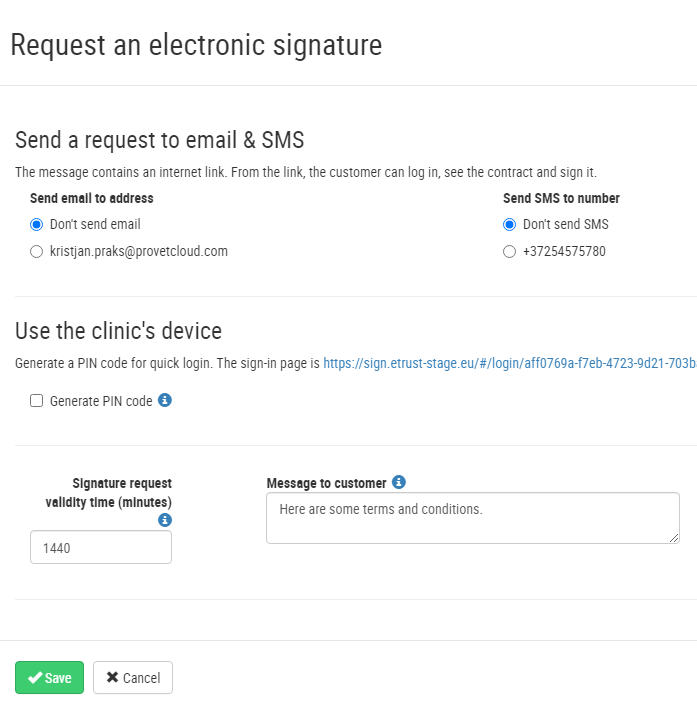Click resize grip of the message textarea
The height and width of the screenshot is (709, 697).
tap(675, 539)
